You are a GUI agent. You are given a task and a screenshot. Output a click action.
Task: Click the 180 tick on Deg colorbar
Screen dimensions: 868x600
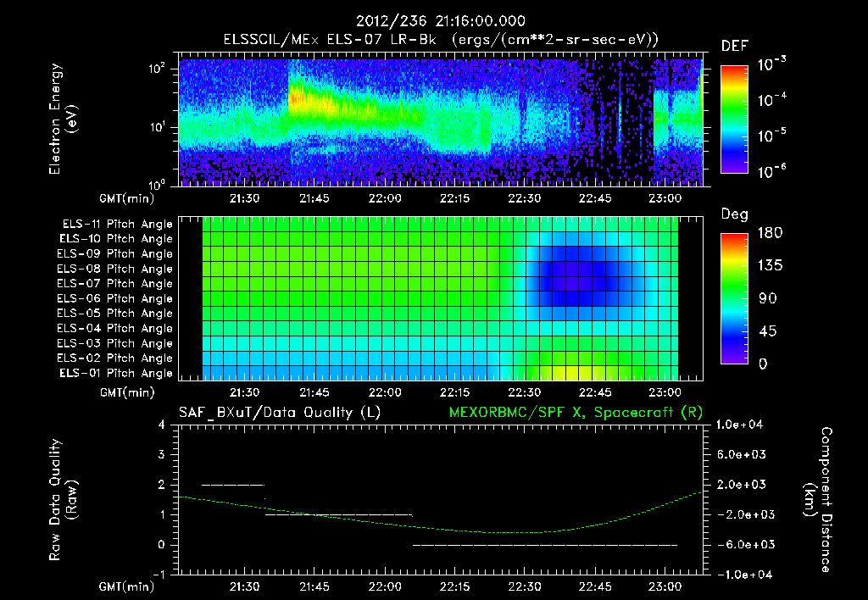coord(770,233)
